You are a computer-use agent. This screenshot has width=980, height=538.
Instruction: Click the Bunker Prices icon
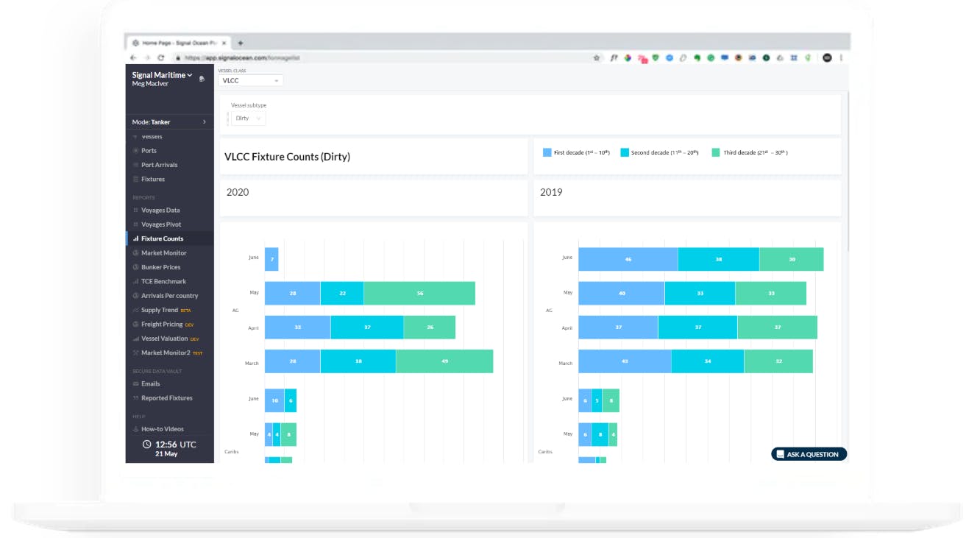coord(135,266)
